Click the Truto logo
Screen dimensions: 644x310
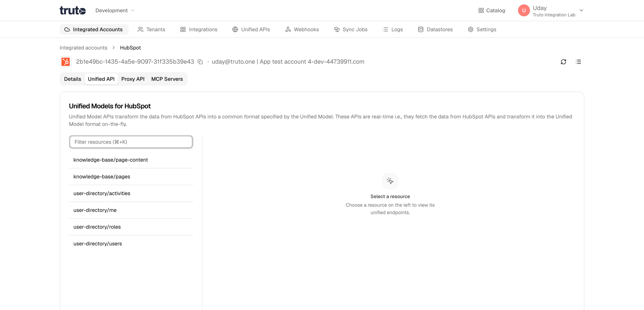pos(72,10)
